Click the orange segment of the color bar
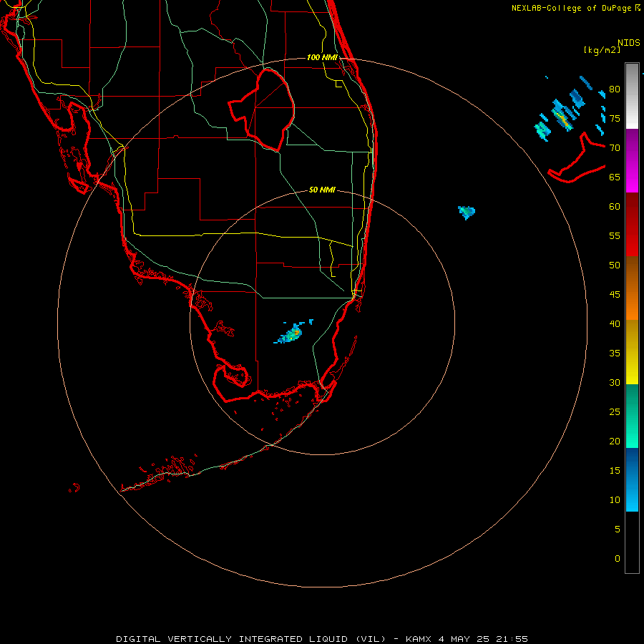 click(632, 304)
